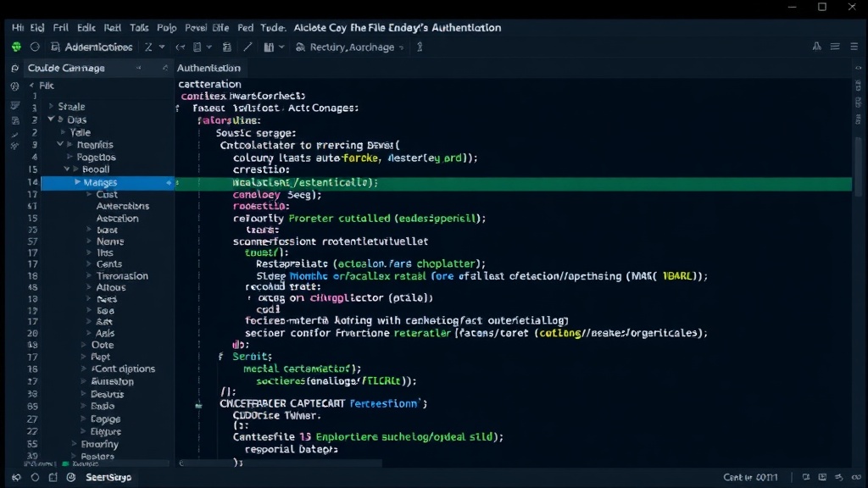The image size is (868, 488).
Task: Click gutter marker beside CNCEFFABLER line
Action: pyautogui.click(x=198, y=405)
